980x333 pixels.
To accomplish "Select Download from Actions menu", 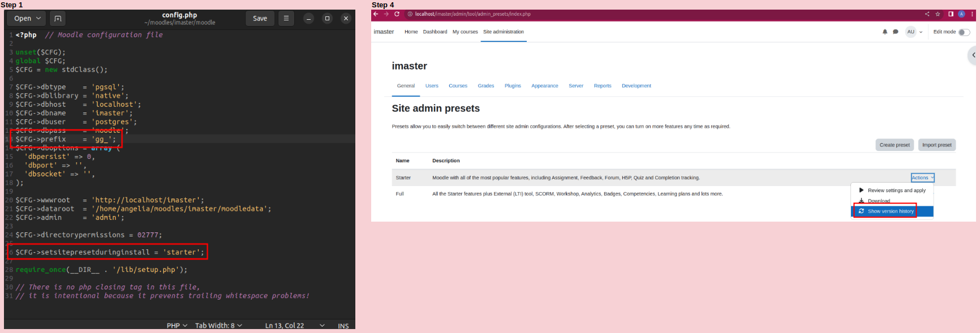I will (892, 201).
